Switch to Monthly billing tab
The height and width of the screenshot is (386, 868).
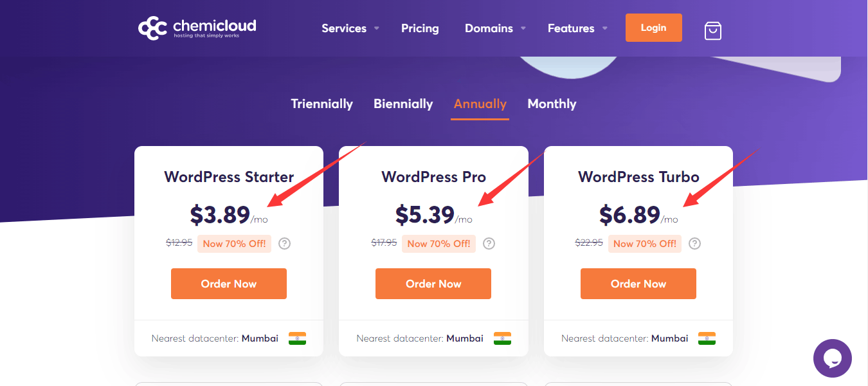[x=552, y=104]
